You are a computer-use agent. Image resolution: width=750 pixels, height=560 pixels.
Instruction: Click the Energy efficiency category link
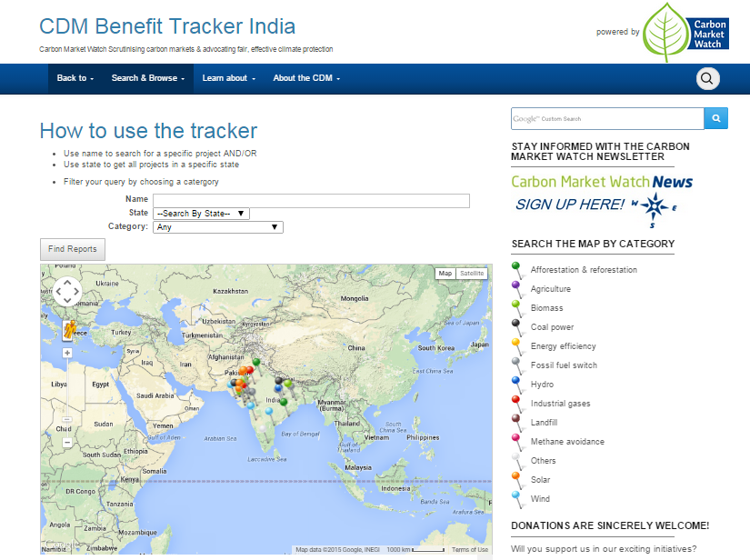point(563,346)
